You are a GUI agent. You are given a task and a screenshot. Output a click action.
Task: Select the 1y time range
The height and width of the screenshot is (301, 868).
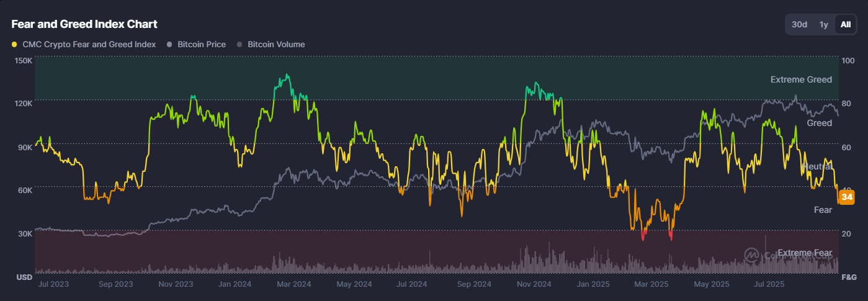coord(823,25)
